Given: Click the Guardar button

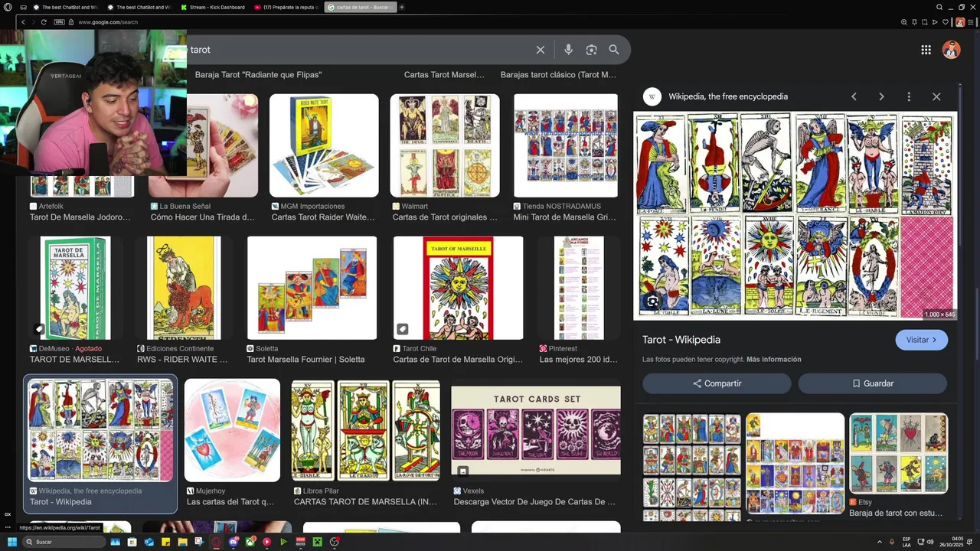Looking at the screenshot, I should (873, 383).
